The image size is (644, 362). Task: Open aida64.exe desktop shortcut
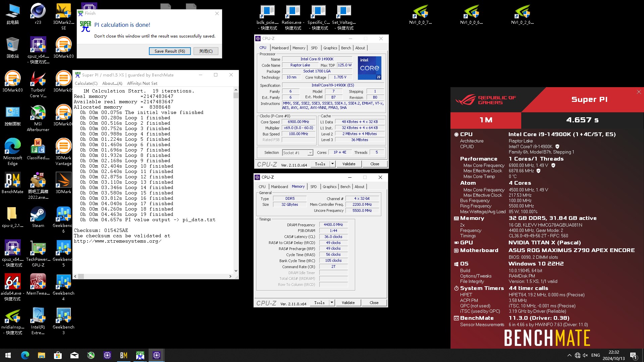tap(12, 288)
